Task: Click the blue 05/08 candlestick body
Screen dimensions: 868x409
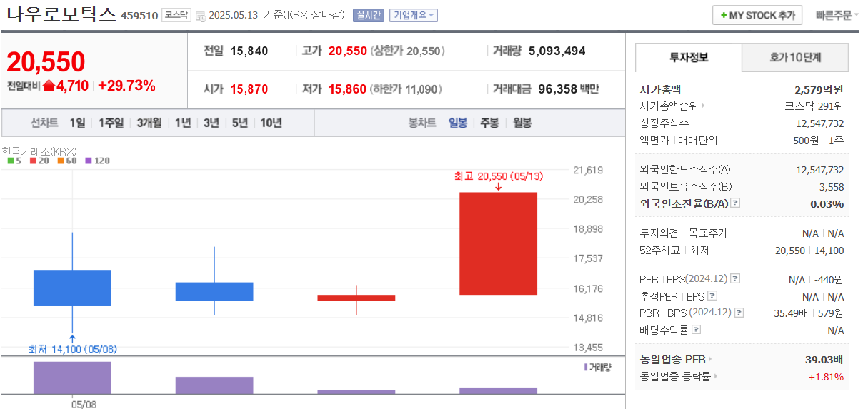Action: point(72,288)
